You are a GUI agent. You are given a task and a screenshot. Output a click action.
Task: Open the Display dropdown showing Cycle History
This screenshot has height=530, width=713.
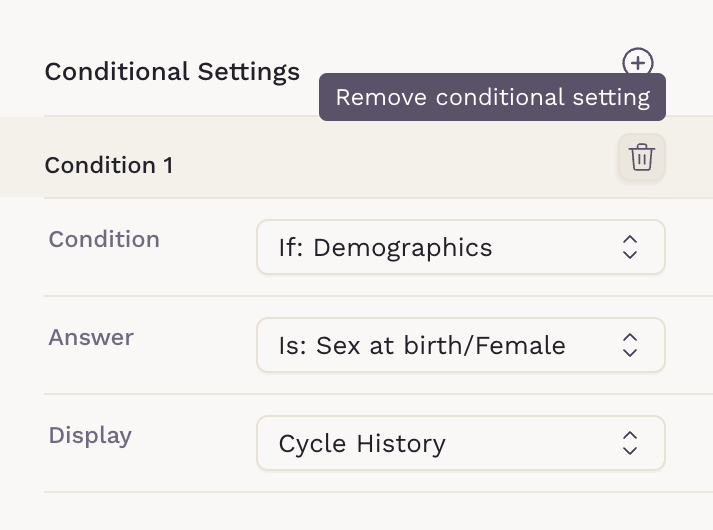tap(460, 443)
